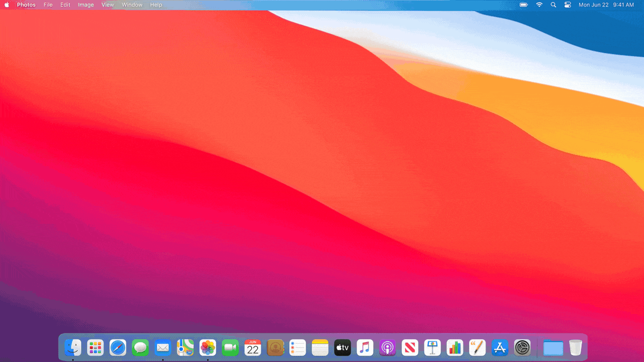Viewport: 644px width, 362px height.
Task: Open the Window menu
Action: click(x=132, y=5)
